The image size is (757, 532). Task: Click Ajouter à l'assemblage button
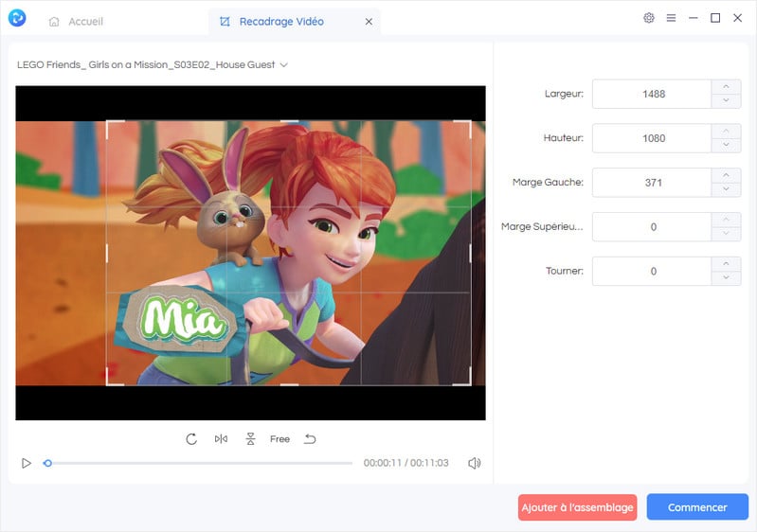coord(577,507)
